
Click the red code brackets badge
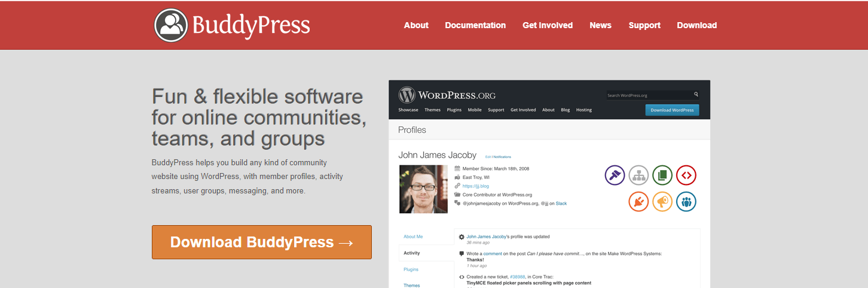tap(686, 175)
